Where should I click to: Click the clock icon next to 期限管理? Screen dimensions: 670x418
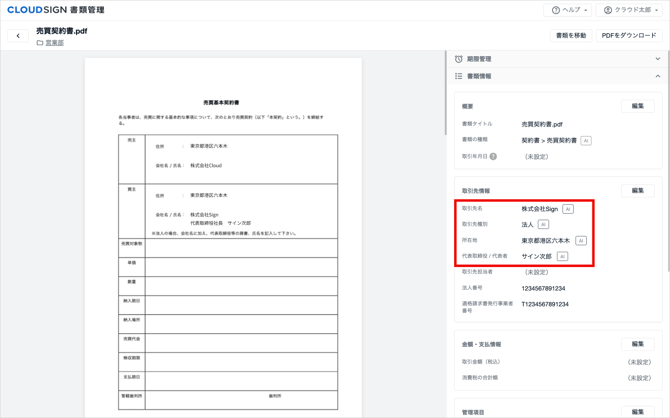pos(458,59)
